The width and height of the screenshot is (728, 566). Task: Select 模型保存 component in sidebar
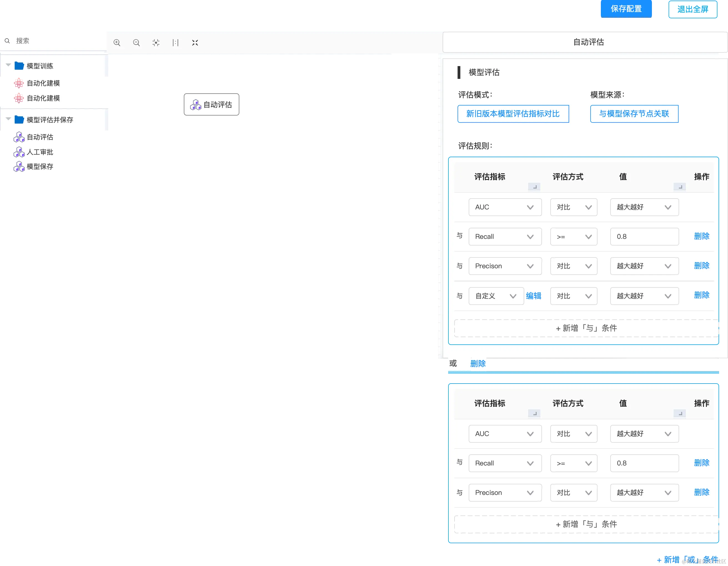point(40,166)
